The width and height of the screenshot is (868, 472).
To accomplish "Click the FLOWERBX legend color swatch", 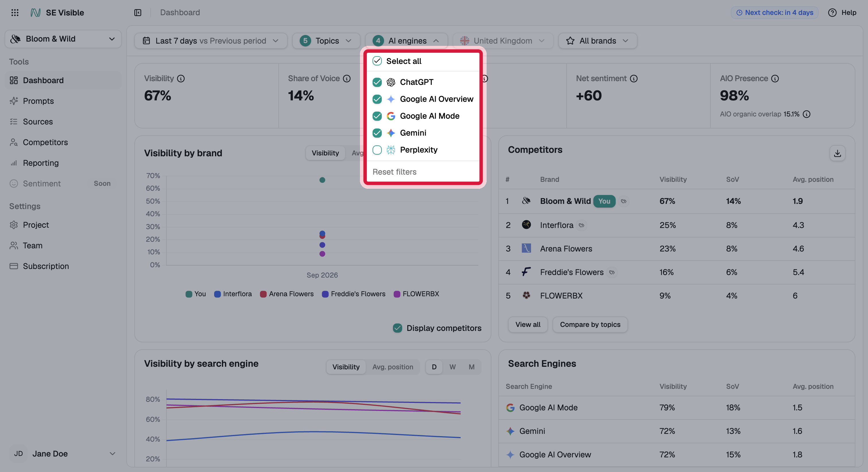I will coord(397,294).
